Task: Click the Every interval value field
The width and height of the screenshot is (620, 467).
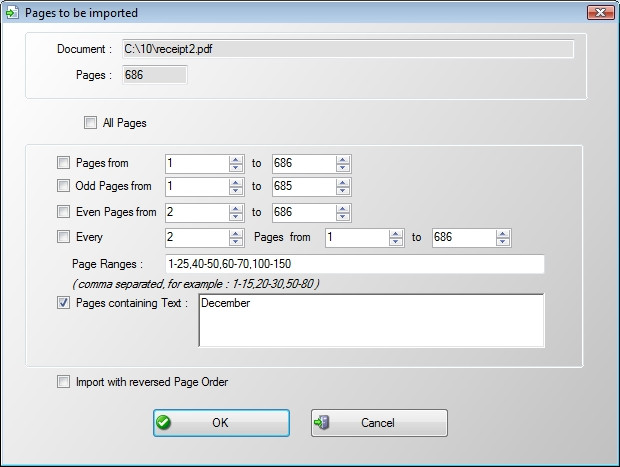Action: tap(197, 238)
